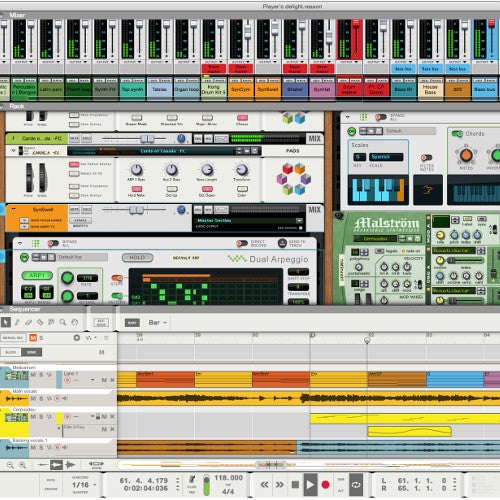
Task: Toggle the Loop on/off button
Action: [x=356, y=485]
